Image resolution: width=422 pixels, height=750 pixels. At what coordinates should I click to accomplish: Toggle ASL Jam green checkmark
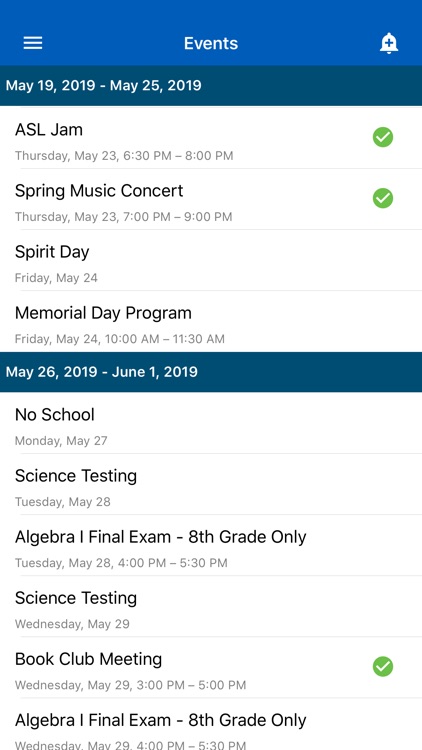click(x=383, y=137)
